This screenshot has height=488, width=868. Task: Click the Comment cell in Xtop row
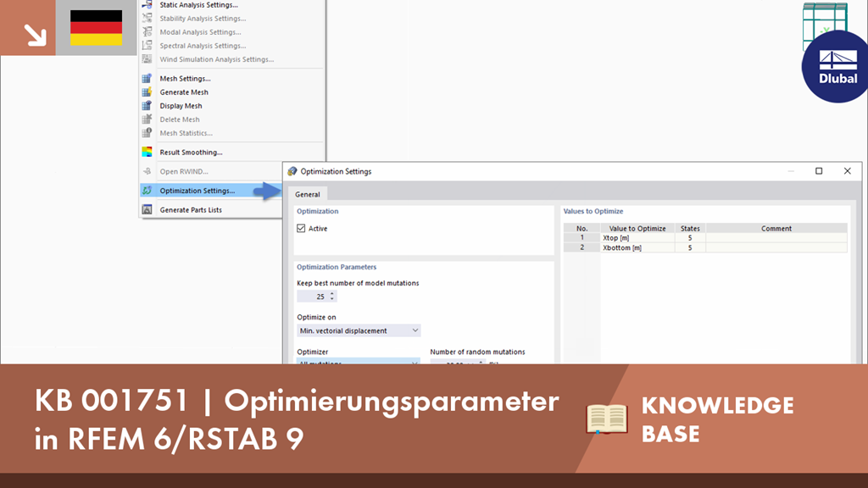point(776,238)
